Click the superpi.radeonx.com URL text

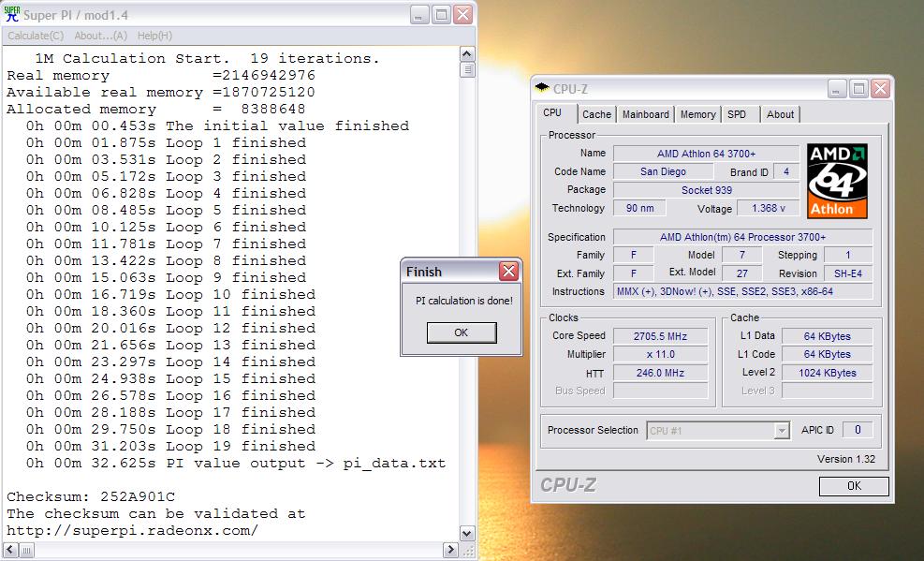pos(133,530)
